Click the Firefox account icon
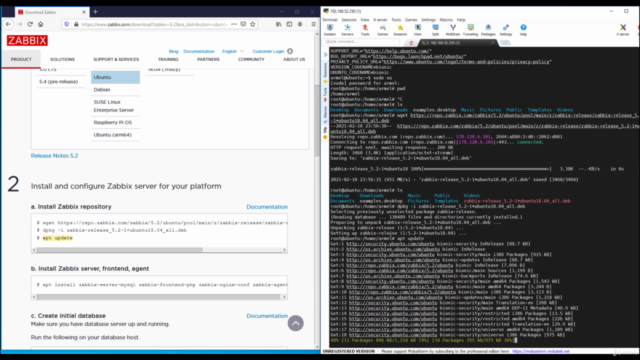 pos(300,24)
